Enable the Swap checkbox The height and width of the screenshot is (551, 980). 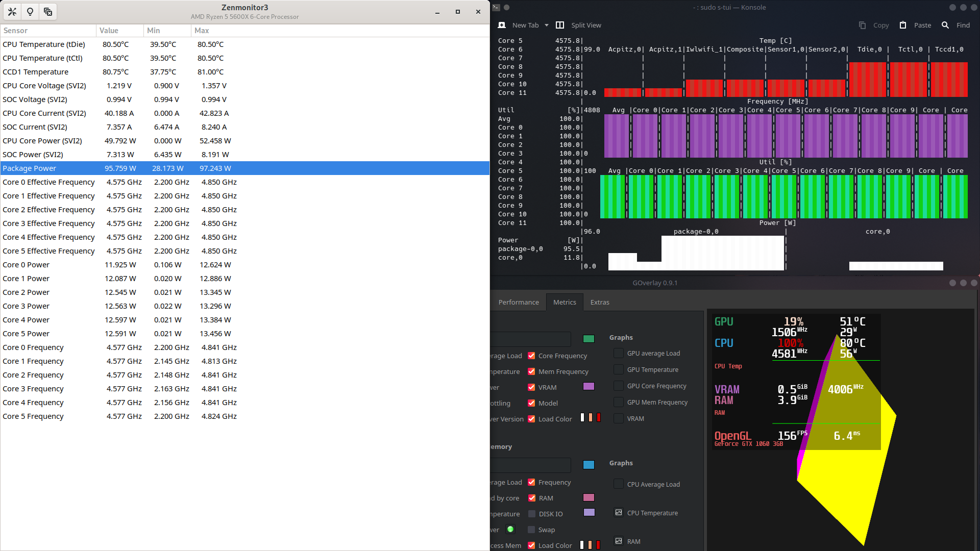pos(531,530)
